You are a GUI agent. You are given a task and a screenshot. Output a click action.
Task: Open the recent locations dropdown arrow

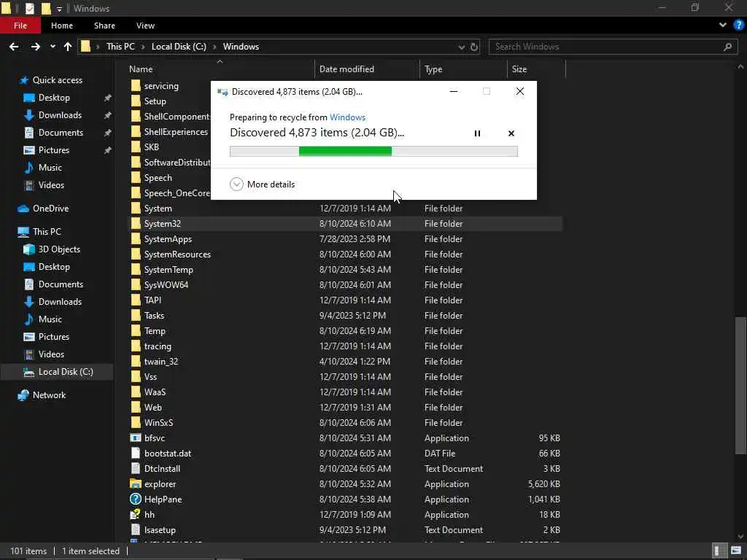coord(53,47)
